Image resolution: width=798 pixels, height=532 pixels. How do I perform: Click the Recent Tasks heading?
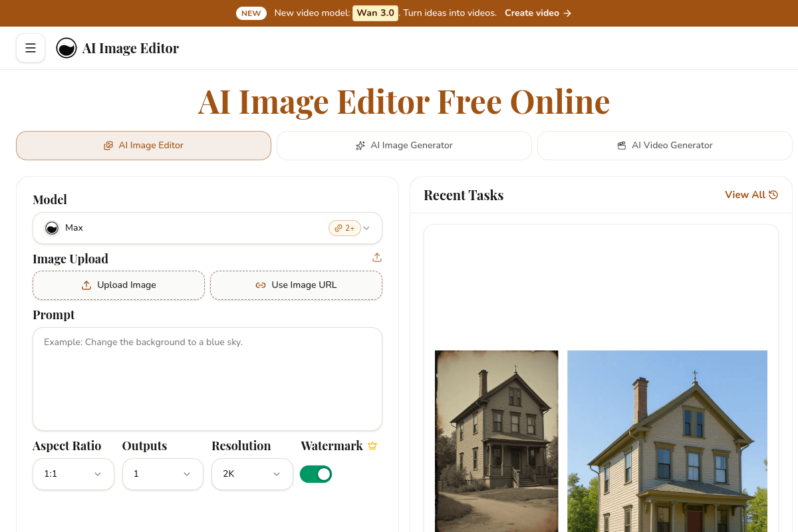click(x=464, y=195)
